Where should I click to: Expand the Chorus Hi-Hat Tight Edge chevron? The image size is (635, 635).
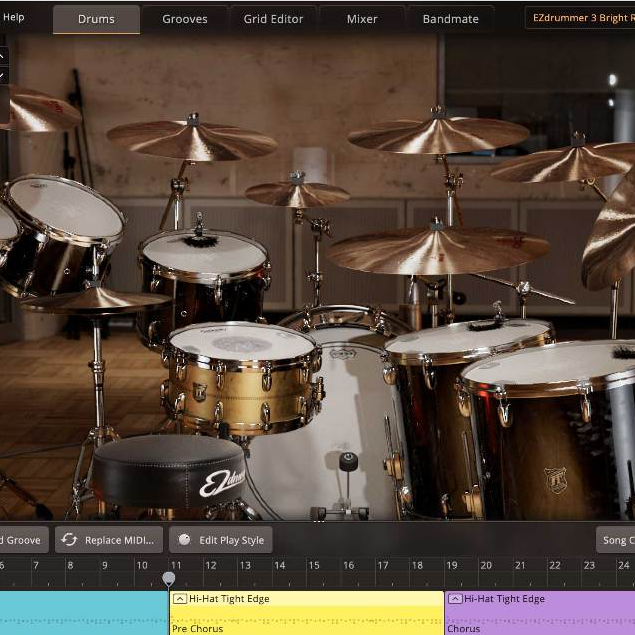pyautogui.click(x=455, y=599)
